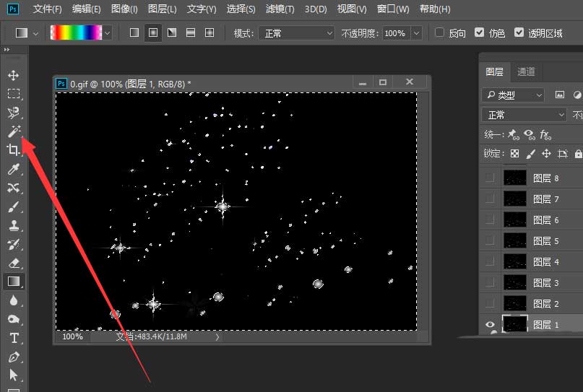Select the Clone Stamp tool
The height and width of the screenshot is (392, 583).
click(x=14, y=225)
